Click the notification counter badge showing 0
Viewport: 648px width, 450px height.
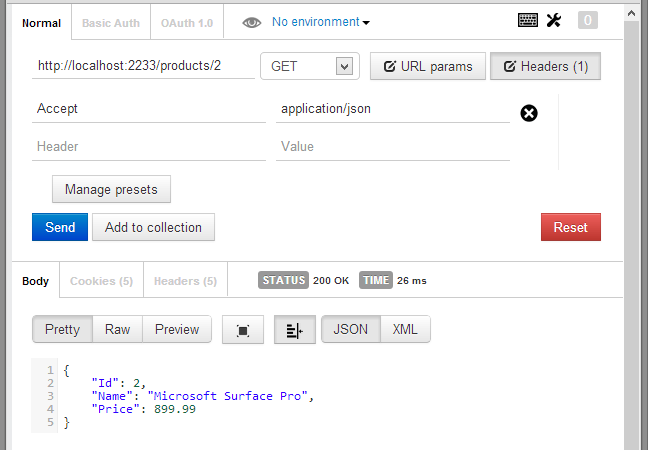coord(588,20)
